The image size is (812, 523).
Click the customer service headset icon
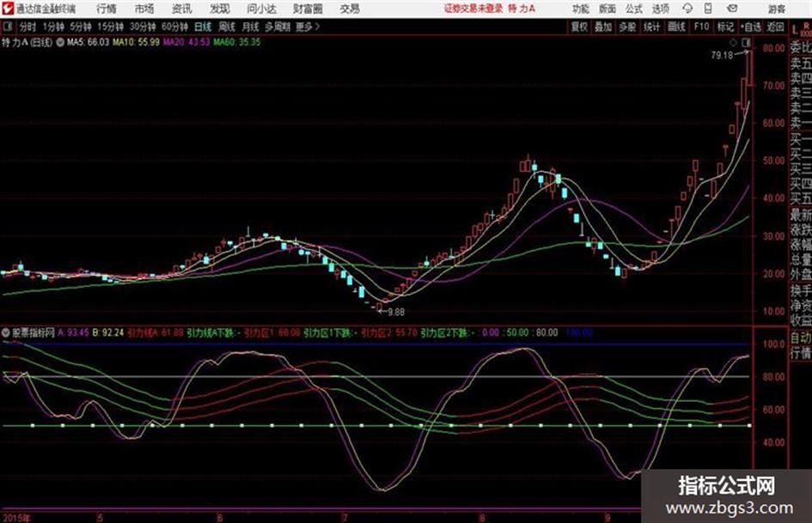pos(687,9)
